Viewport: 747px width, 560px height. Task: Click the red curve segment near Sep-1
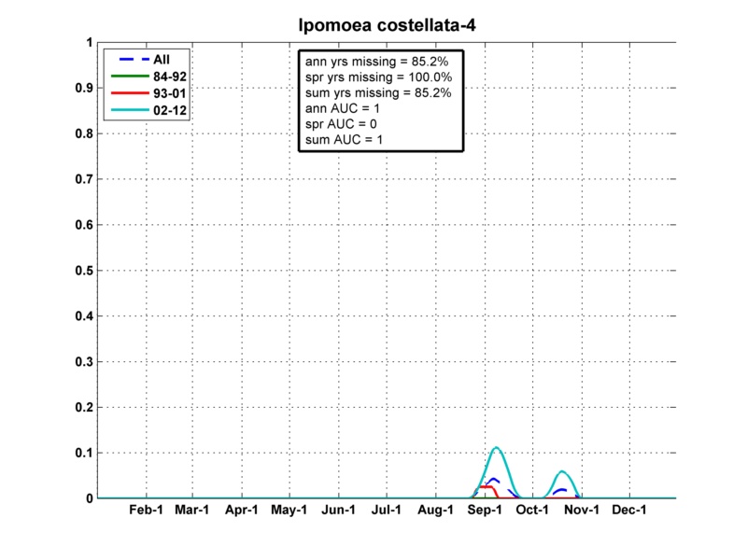click(486, 487)
